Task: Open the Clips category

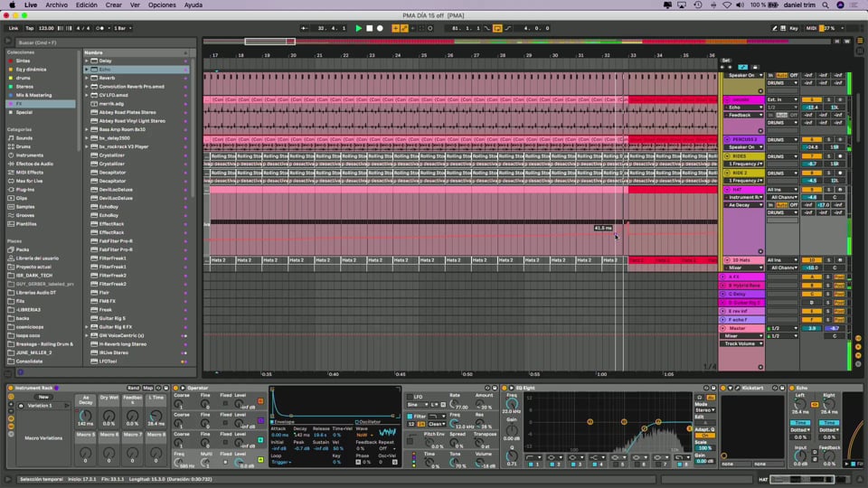Action: tap(22, 198)
